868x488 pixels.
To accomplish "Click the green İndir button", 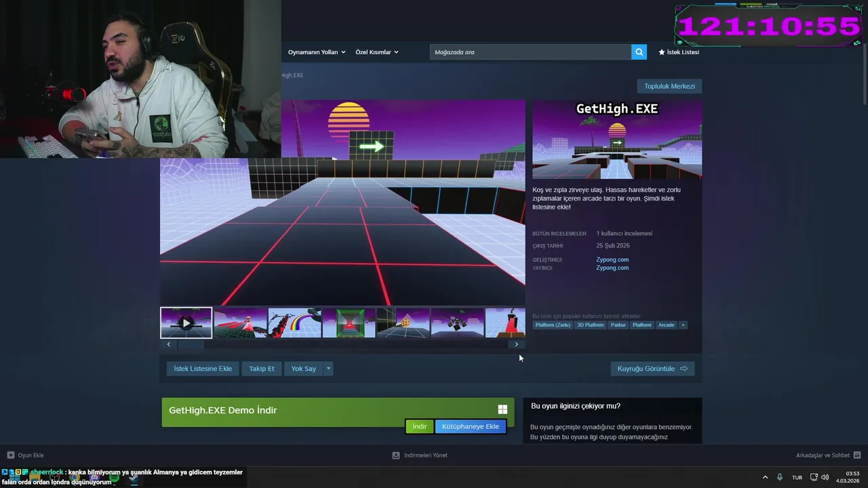I will coord(420,426).
